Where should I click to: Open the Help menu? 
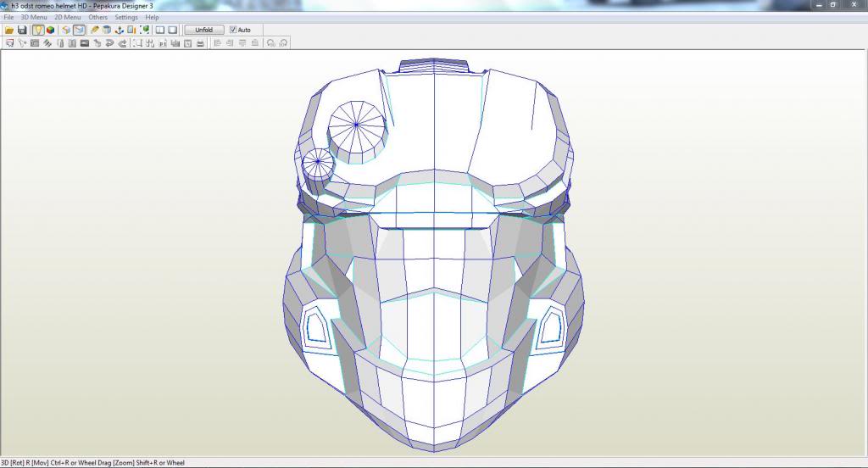tap(153, 17)
